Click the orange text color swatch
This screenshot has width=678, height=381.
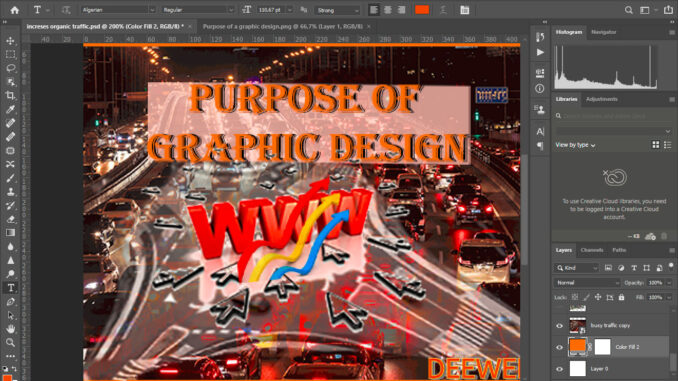pos(422,10)
